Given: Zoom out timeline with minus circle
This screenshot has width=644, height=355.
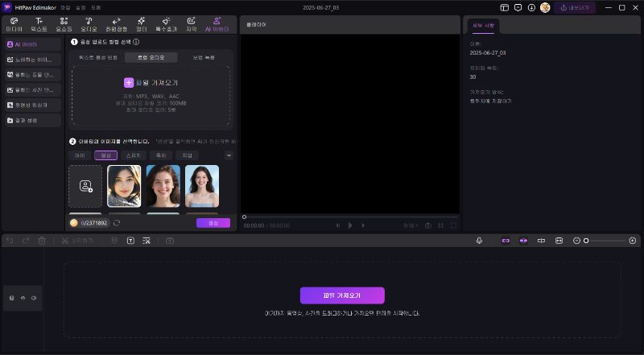Looking at the screenshot, I should pyautogui.click(x=576, y=241).
